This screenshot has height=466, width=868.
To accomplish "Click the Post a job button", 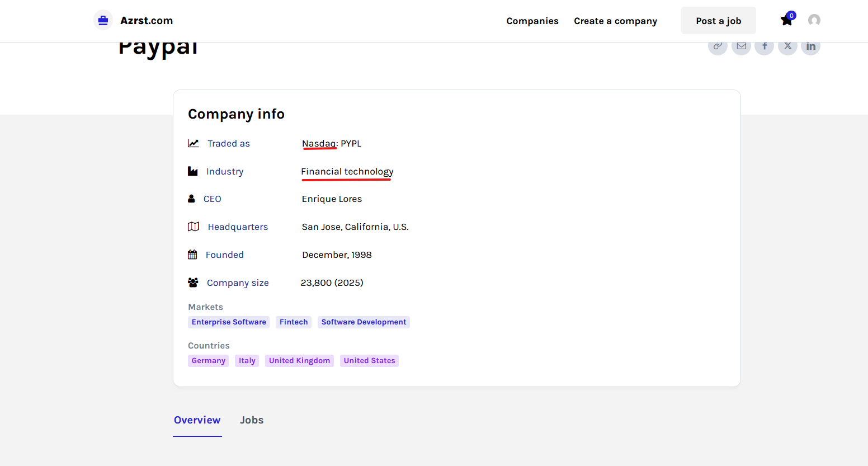I will [x=719, y=21].
